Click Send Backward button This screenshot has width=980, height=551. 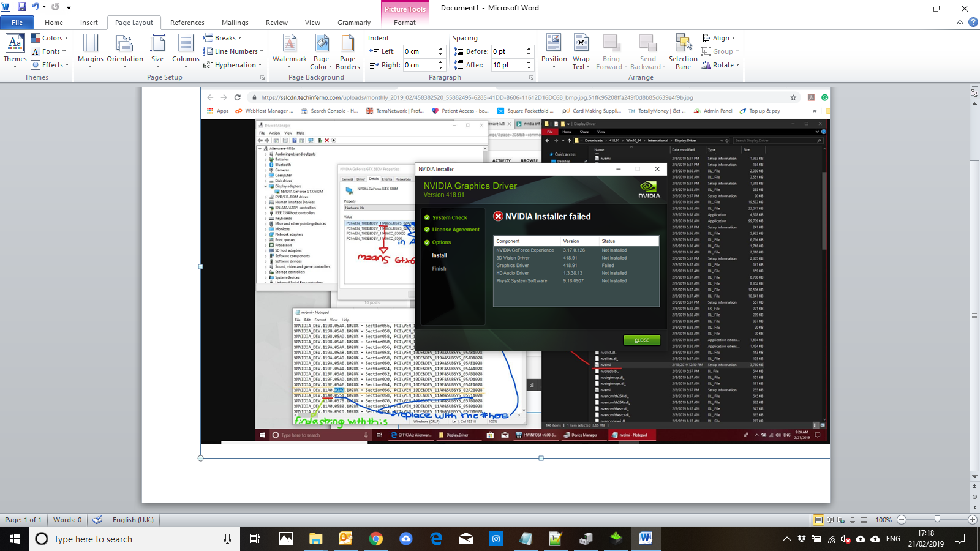coord(647,51)
